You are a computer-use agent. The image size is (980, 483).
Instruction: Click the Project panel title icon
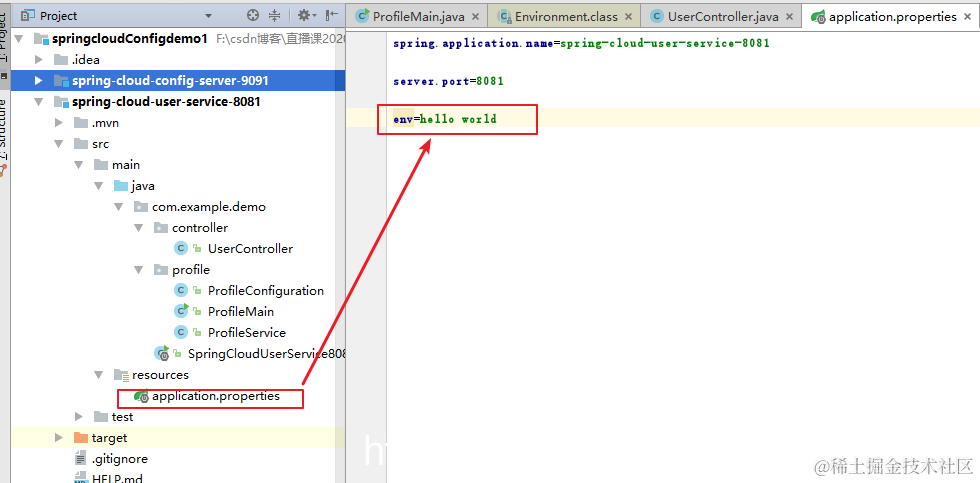28,16
